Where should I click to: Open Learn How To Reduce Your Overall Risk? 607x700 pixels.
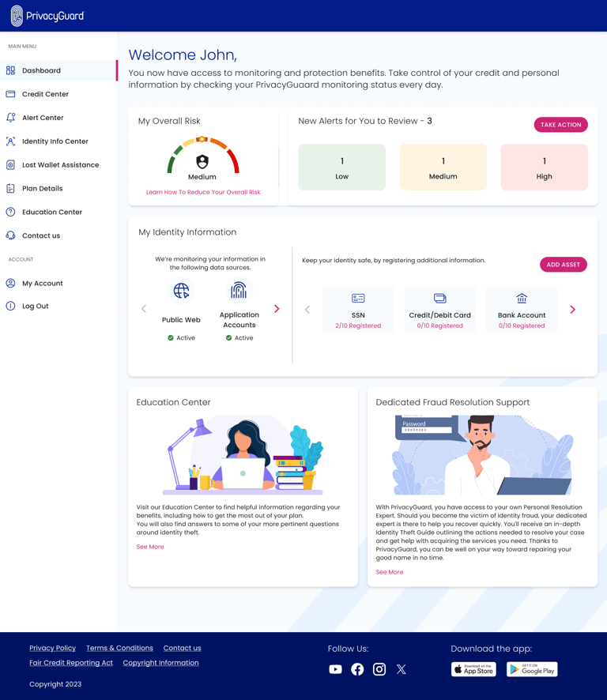pyautogui.click(x=203, y=192)
